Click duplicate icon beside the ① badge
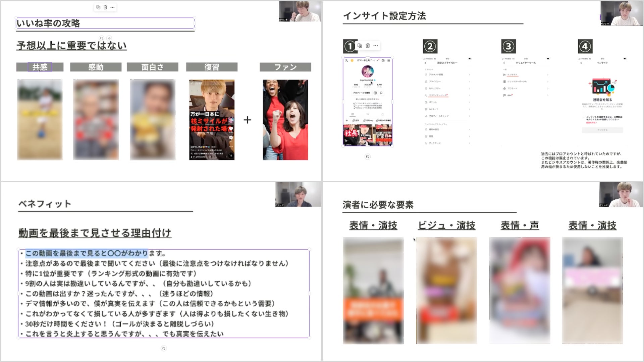 point(360,46)
